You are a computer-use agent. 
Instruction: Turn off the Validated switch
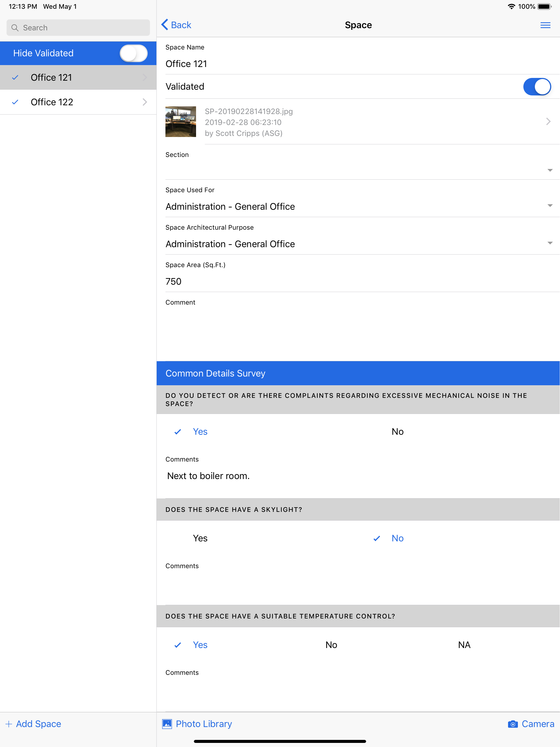pyautogui.click(x=537, y=87)
